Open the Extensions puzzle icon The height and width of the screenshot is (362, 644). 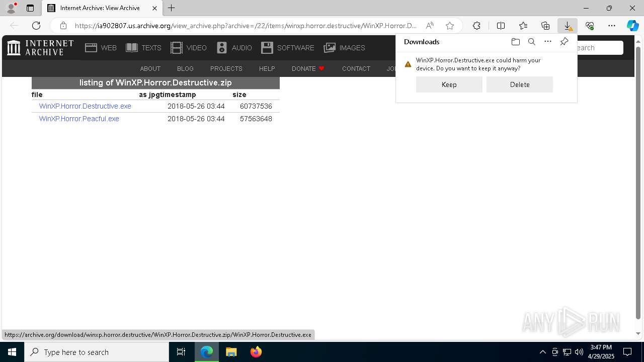pos(476,26)
